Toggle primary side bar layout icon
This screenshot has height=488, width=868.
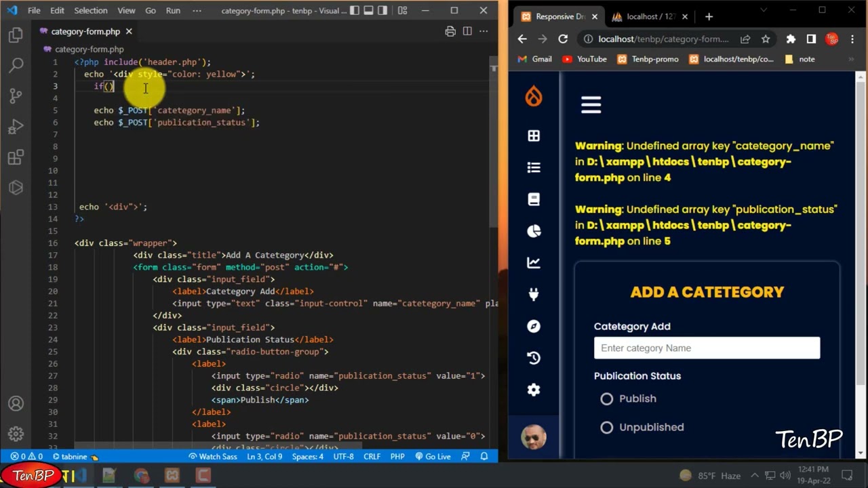353,11
